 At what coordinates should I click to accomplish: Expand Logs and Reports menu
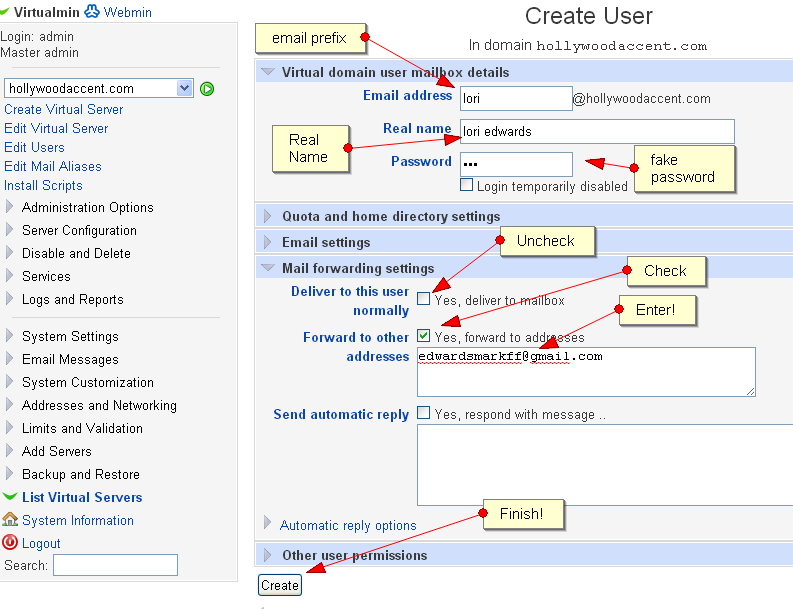point(10,298)
